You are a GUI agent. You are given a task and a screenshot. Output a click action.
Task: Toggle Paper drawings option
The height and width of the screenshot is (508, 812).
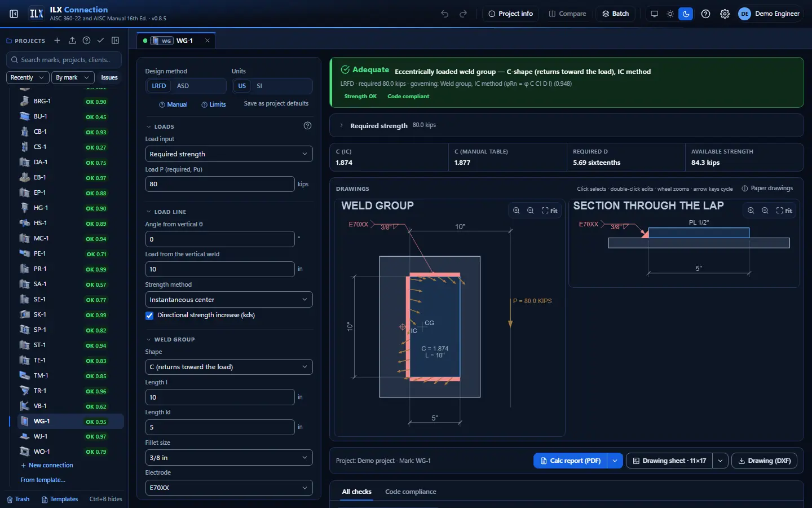(767, 189)
